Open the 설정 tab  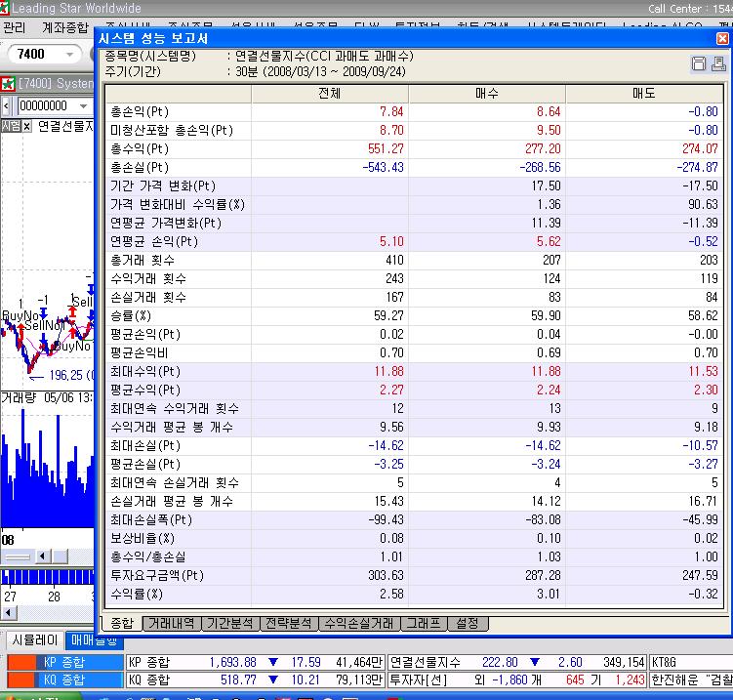coord(468,623)
